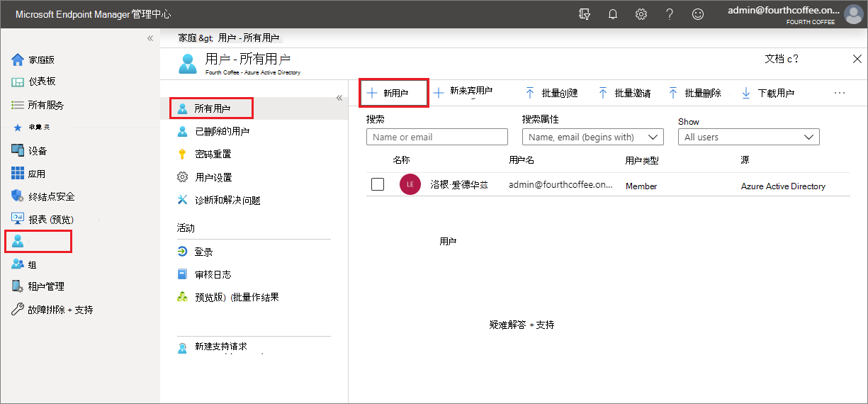Click the users icon in sidebar
868x404 pixels.
pyautogui.click(x=18, y=241)
